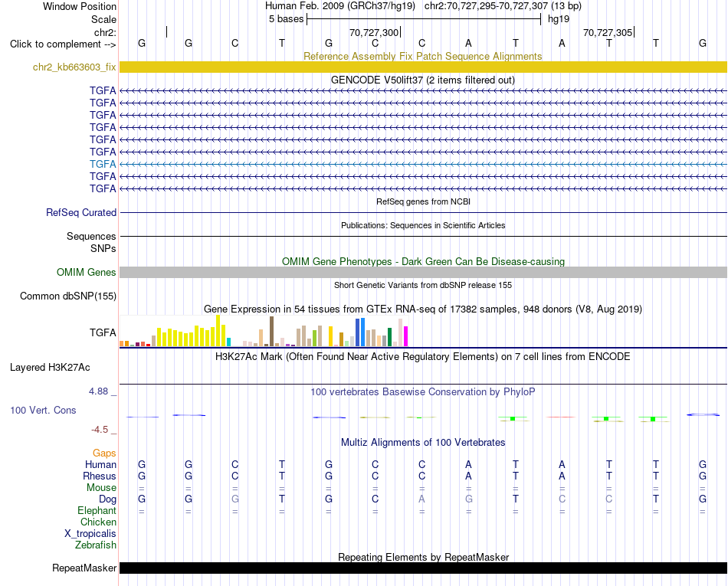Click the Elephant species row label
728x586 pixels.
[x=97, y=511]
